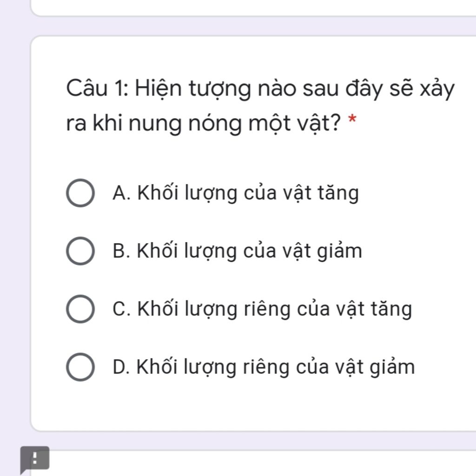Select radio button for option A

[80, 193]
